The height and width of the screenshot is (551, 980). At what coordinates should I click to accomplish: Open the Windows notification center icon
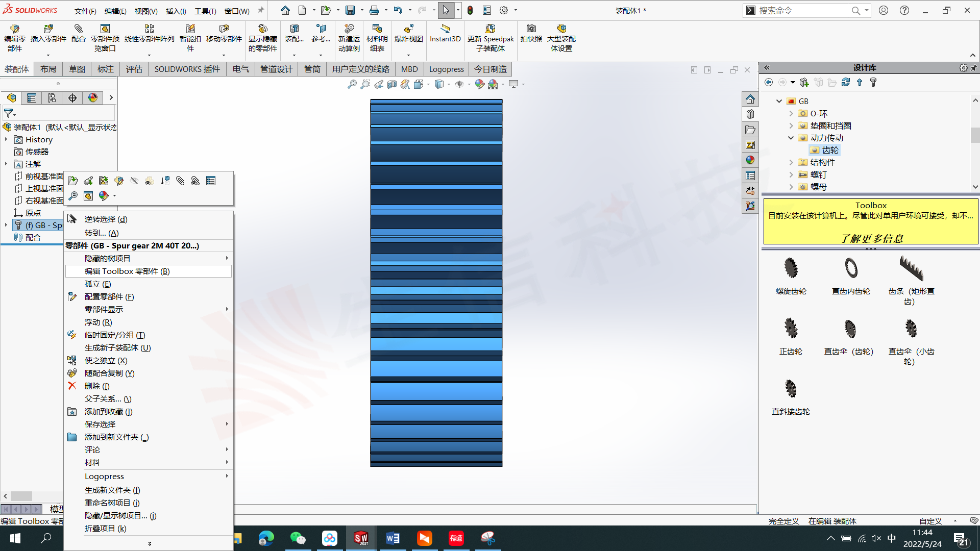[x=961, y=539]
